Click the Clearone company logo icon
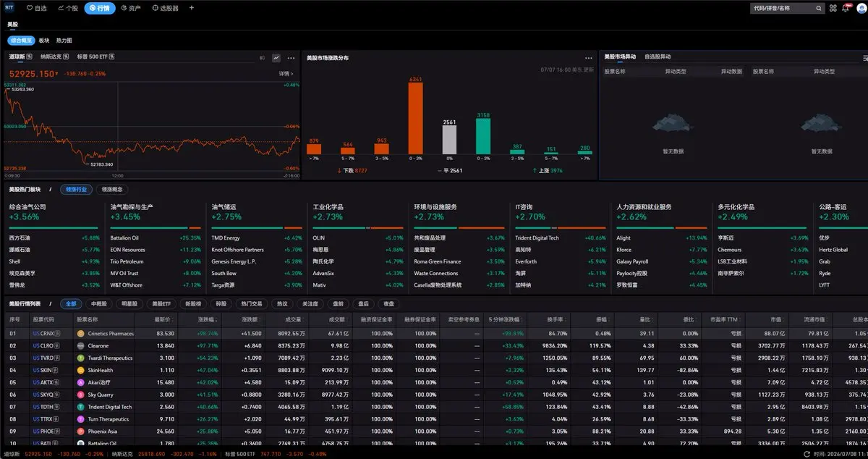The height and width of the screenshot is (459, 868). pyautogui.click(x=81, y=346)
